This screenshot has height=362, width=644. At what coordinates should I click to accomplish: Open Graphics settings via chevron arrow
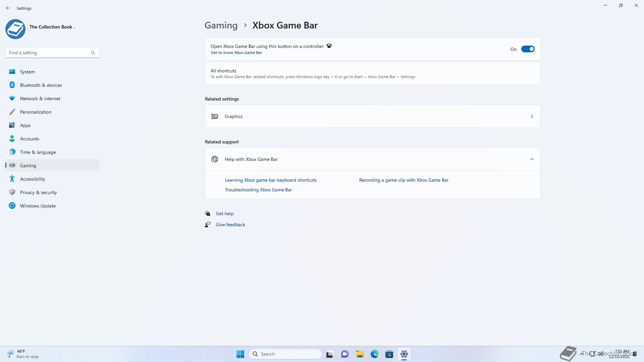point(532,116)
